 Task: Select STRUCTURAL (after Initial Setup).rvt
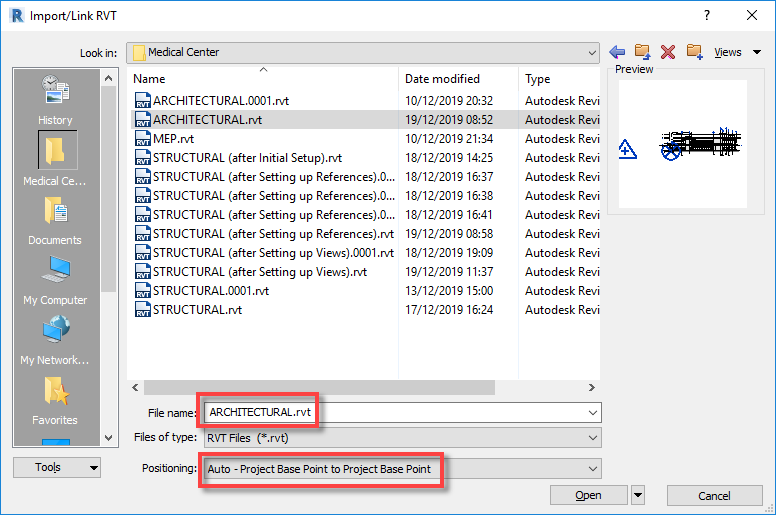pos(247,158)
